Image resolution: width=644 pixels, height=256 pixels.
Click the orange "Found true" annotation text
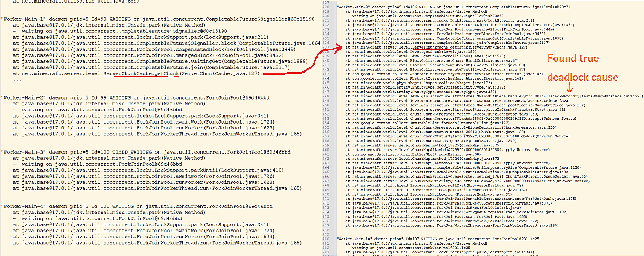572,58
